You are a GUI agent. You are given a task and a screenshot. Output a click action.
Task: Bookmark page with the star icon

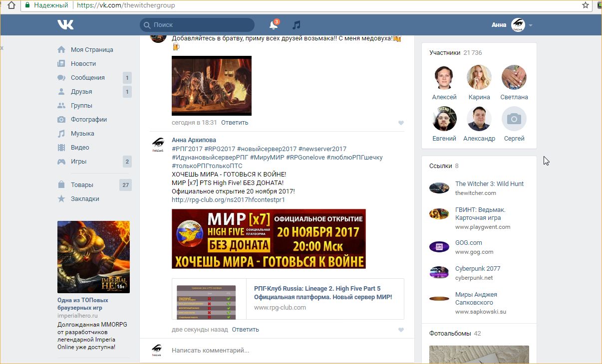pyautogui.click(x=586, y=5)
